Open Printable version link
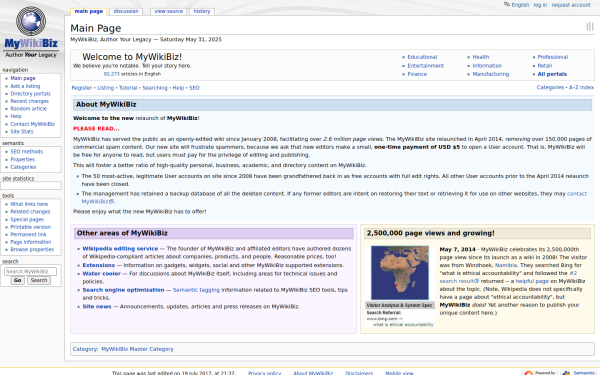Viewport: 600px width, 375px height. (31, 227)
